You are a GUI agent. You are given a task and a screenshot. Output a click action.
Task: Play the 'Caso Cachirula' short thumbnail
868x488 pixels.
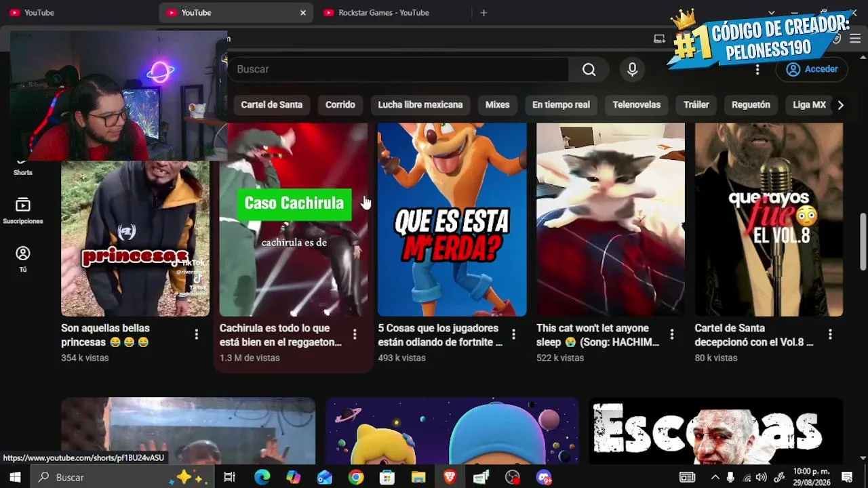[294, 220]
